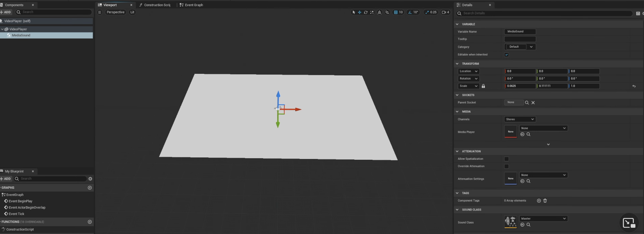
Task: Open the Sound Class Master dropdown
Action: click(x=543, y=219)
